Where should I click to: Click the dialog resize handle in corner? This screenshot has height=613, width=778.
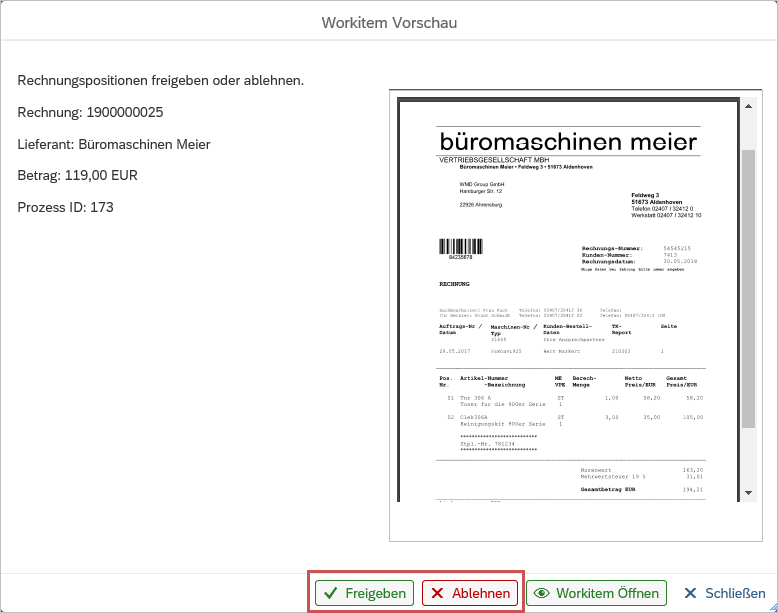[773, 608]
